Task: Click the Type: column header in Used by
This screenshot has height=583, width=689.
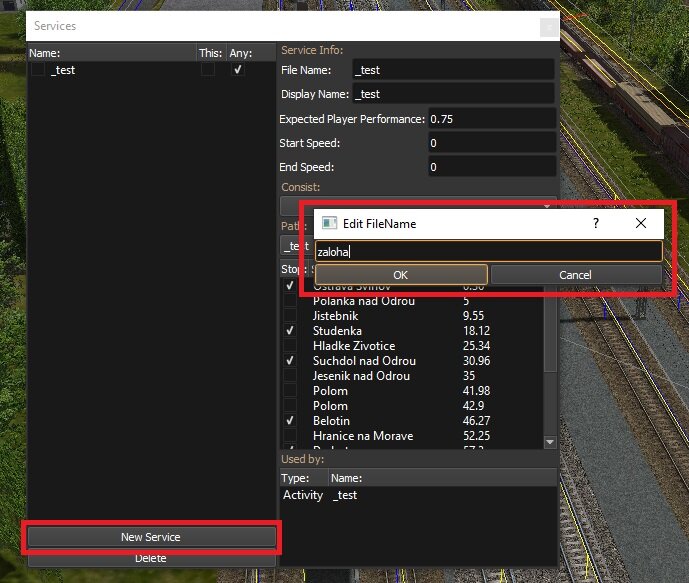Action: [x=296, y=478]
